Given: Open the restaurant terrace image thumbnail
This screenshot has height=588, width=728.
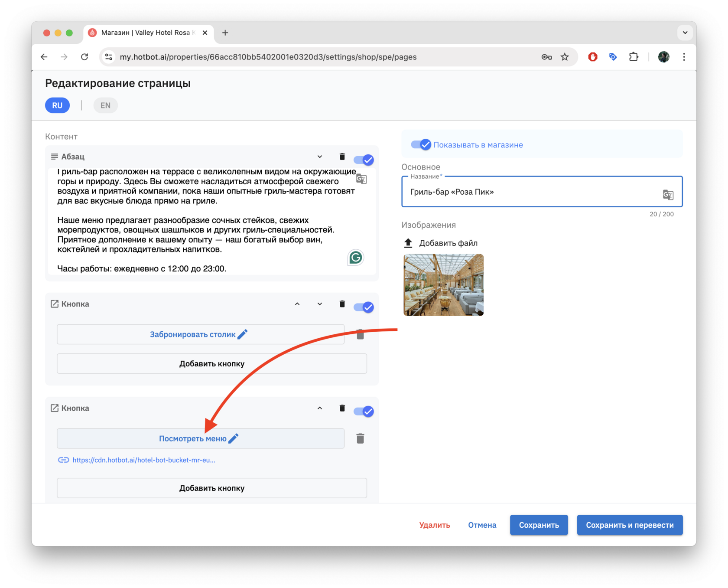Looking at the screenshot, I should 444,285.
